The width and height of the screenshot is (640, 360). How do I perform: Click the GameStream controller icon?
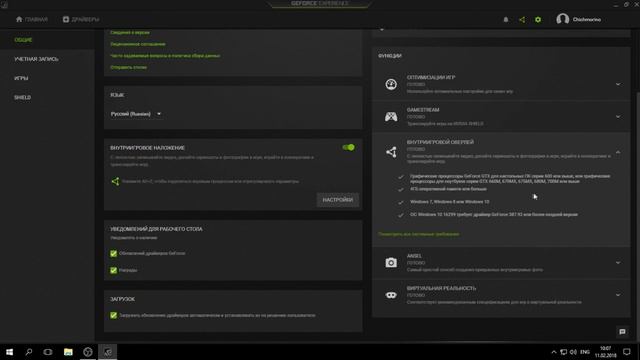point(391,117)
